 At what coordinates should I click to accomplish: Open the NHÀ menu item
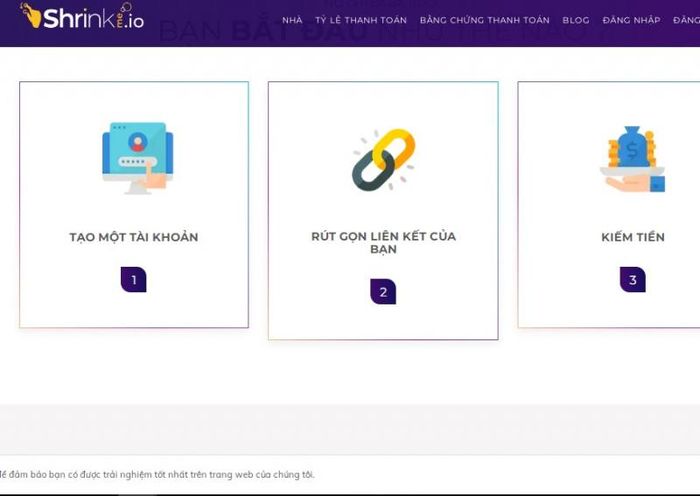292,20
